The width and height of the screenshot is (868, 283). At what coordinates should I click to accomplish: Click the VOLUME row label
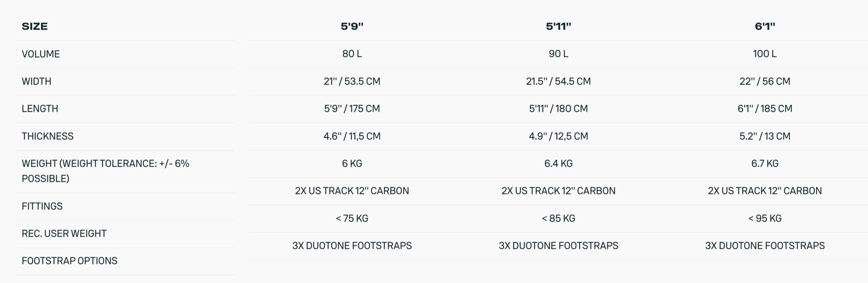coord(41,54)
